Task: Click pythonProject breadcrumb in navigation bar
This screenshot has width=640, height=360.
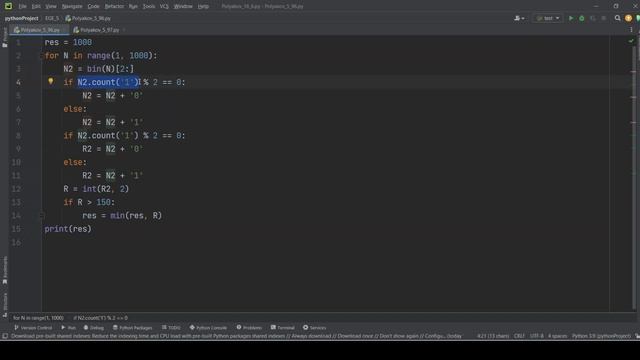Action: [x=22, y=18]
